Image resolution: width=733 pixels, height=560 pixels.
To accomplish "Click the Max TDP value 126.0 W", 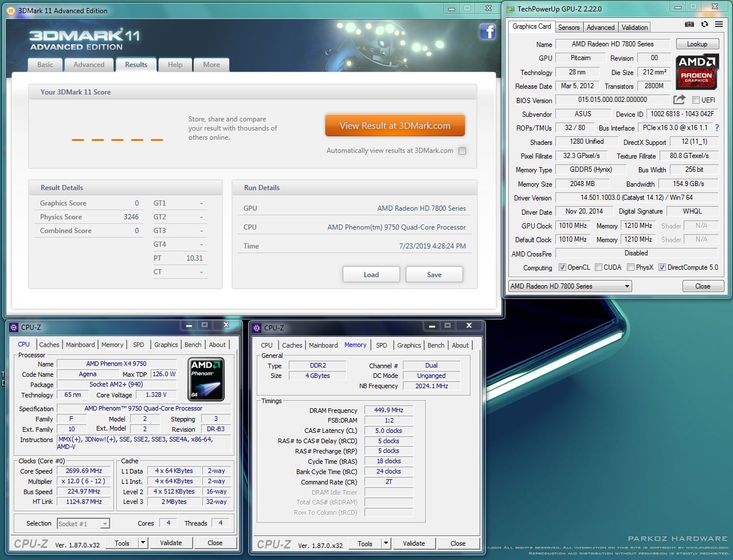I will (x=164, y=374).
